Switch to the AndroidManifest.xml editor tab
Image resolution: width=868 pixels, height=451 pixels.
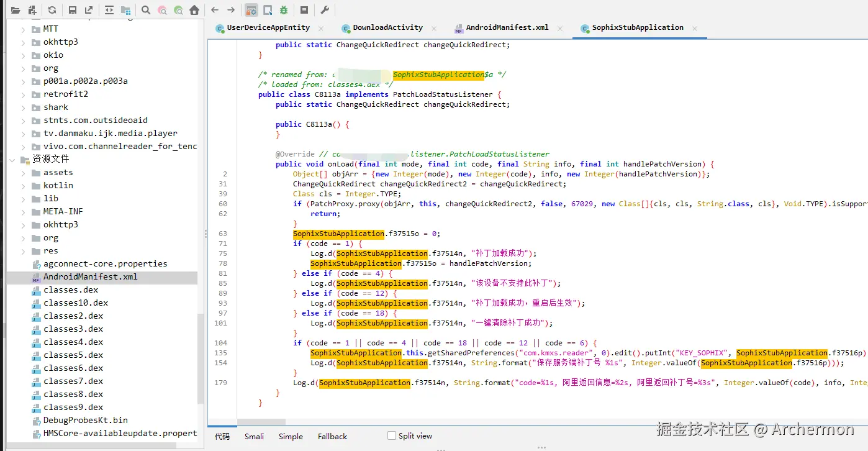507,28
